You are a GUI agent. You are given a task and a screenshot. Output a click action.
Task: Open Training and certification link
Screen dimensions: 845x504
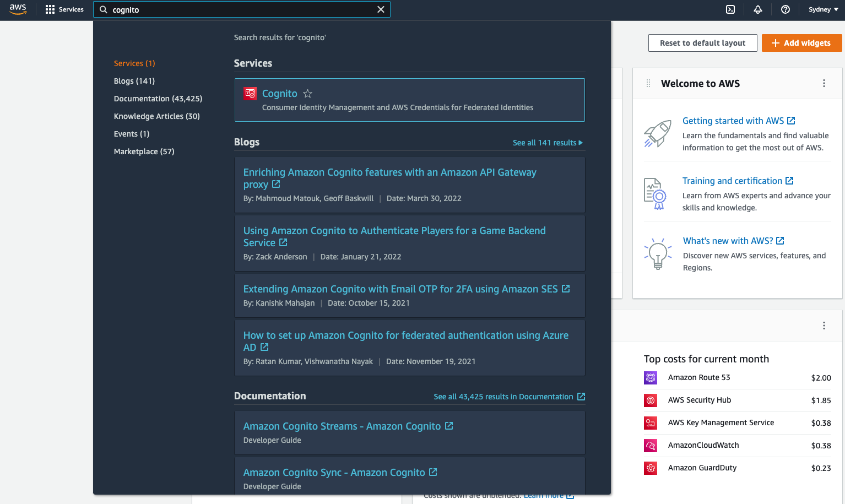point(738,181)
